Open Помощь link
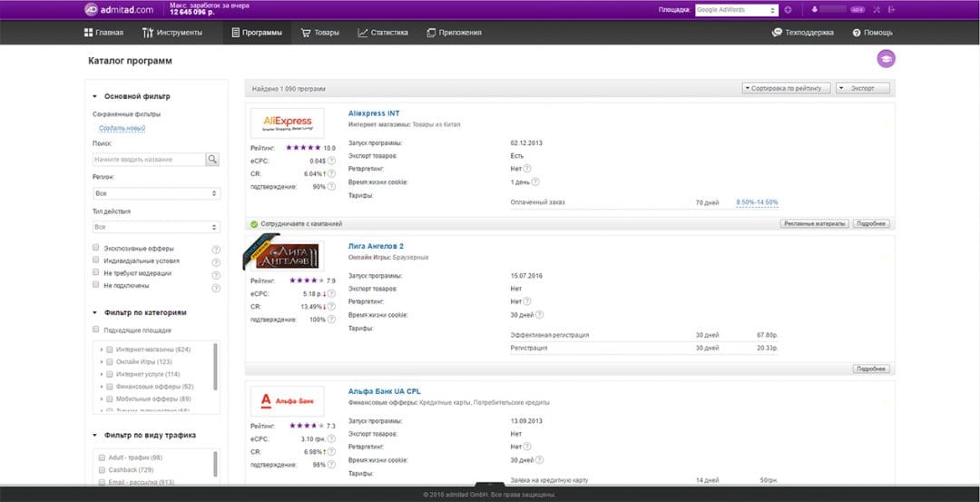Screen dimensions: 980x502 tap(873, 33)
